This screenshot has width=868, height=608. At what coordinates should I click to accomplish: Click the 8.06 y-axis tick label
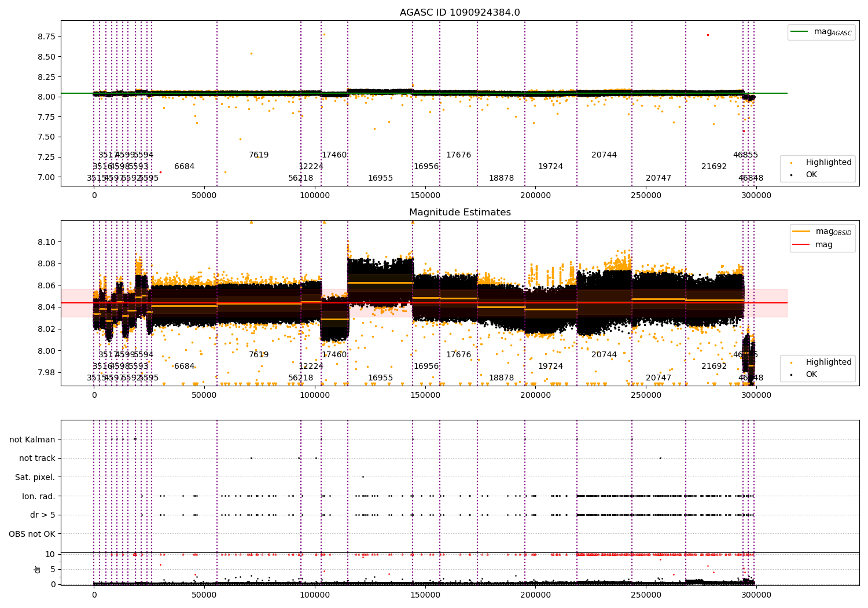46,285
